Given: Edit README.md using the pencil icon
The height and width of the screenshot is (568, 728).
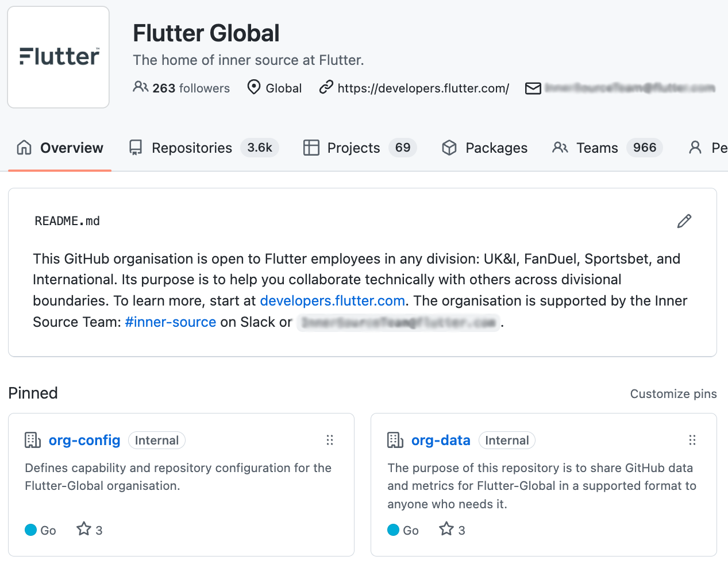Looking at the screenshot, I should click(684, 221).
